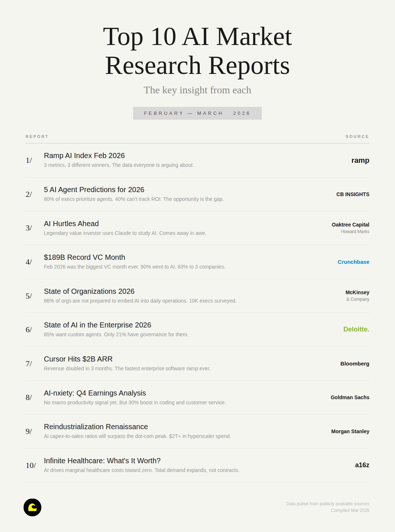Click the 'a16z' source label
Image resolution: width=395 pixels, height=532 pixels.
pyautogui.click(x=362, y=465)
